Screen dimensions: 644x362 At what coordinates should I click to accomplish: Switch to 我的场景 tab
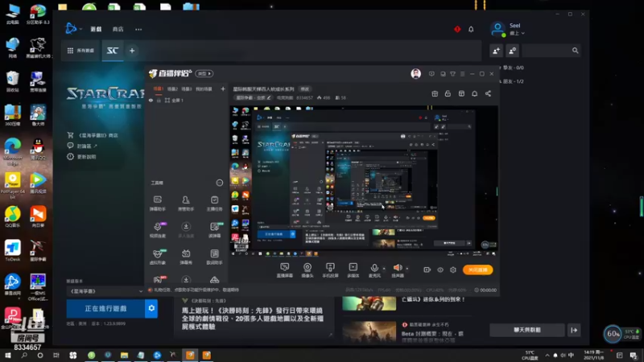click(x=204, y=88)
